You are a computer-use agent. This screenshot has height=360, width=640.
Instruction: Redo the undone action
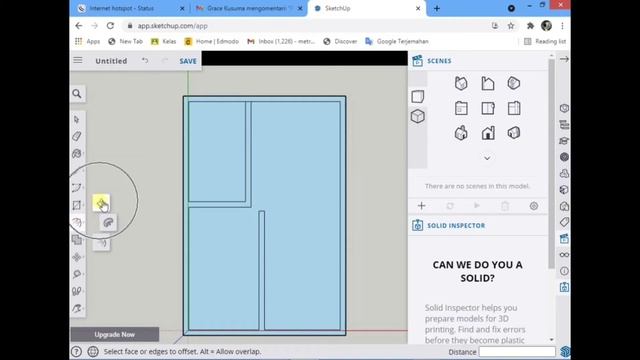tap(164, 60)
